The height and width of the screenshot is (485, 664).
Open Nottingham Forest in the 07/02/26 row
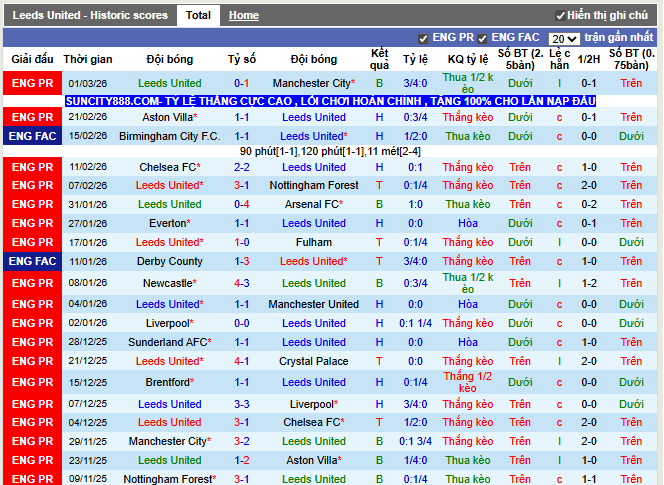[x=314, y=186]
